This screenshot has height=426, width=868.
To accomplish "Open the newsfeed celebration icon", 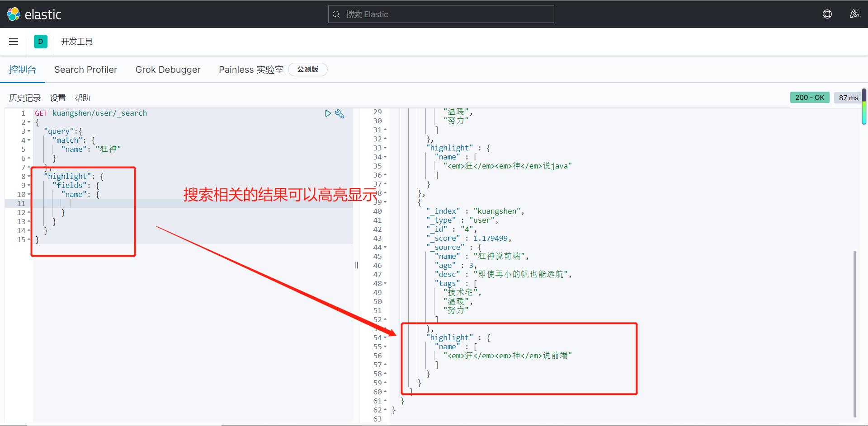I will pos(854,14).
